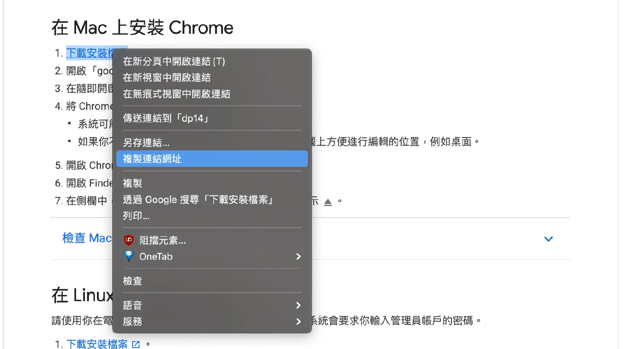Click the uBlock Origin shield icon

pos(129,240)
